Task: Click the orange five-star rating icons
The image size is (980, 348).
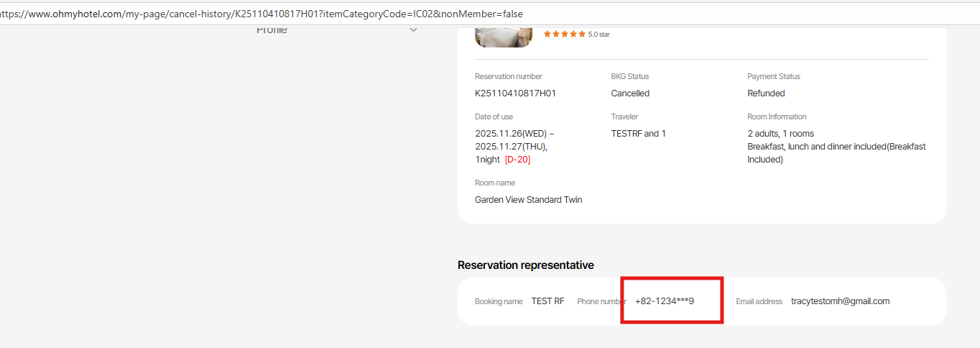Action: pyautogui.click(x=564, y=34)
